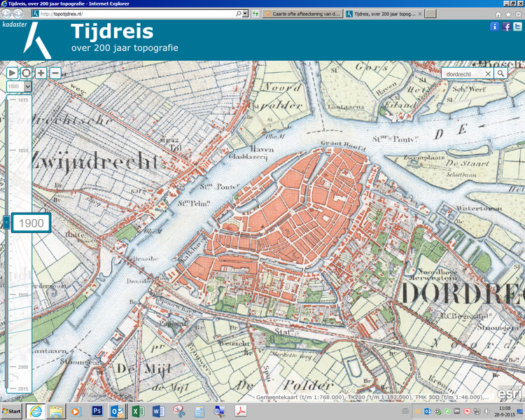Open Photoshop from the taskbar

point(97,411)
